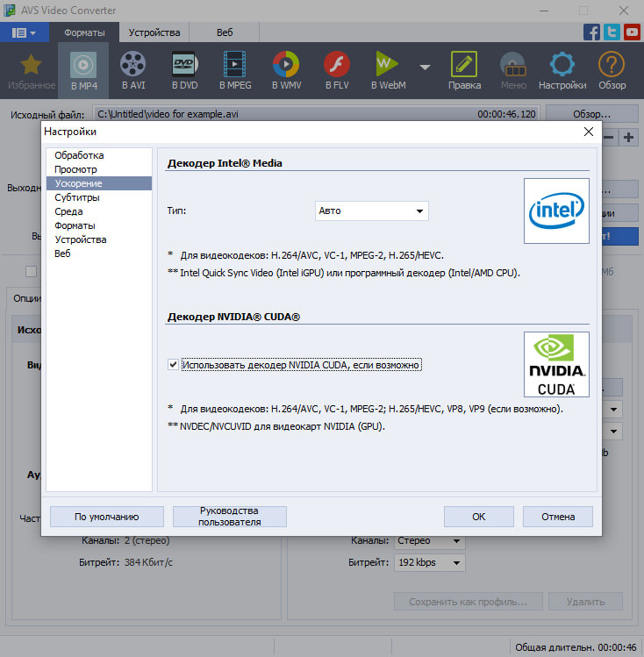Image resolution: width=644 pixels, height=657 pixels.
Task: Switch to the Веб tab
Action: [x=225, y=32]
